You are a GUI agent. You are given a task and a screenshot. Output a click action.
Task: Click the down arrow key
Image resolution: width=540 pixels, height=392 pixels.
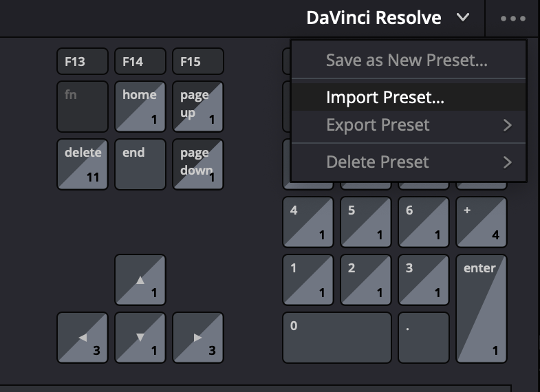pos(140,338)
